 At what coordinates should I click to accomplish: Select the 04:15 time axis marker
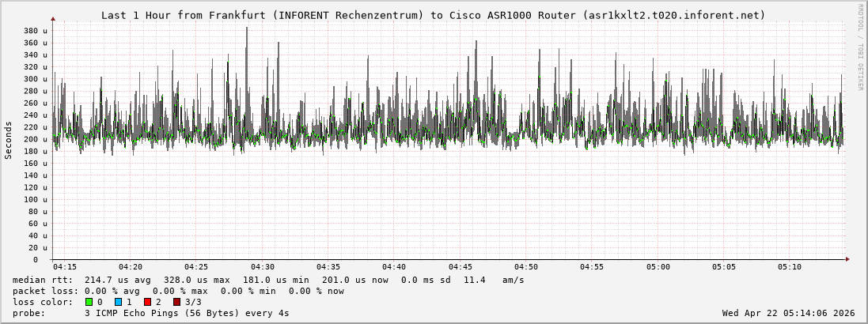(65, 267)
